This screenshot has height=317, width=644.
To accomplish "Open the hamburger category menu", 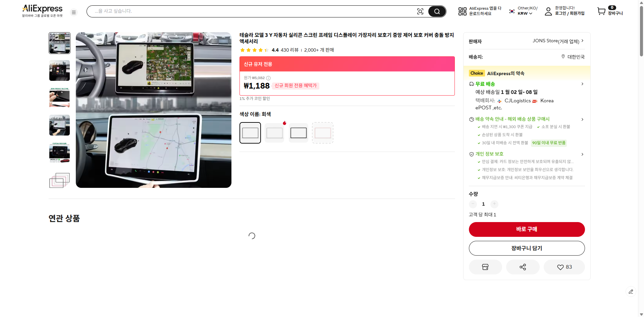I will (x=74, y=12).
